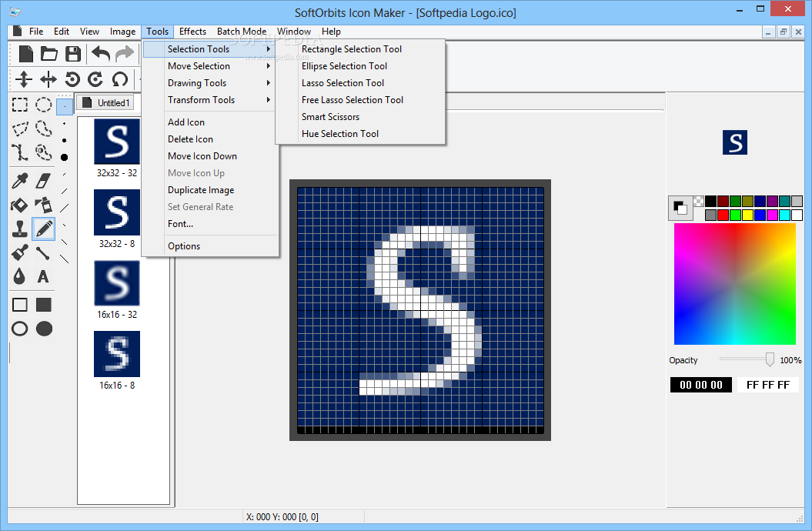Viewport: 812px width, 531px height.
Task: Select the Spray can tool
Action: coord(44,205)
